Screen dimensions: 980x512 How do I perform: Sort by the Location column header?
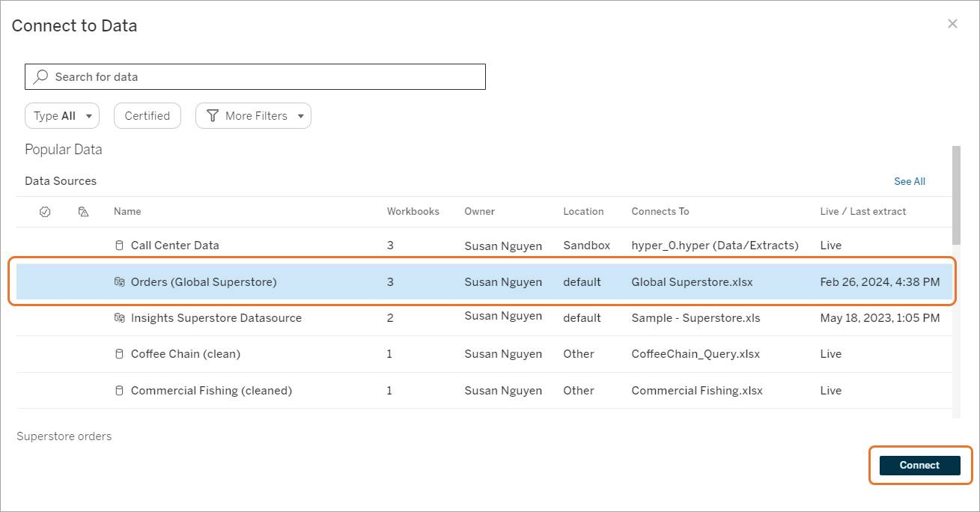click(583, 212)
